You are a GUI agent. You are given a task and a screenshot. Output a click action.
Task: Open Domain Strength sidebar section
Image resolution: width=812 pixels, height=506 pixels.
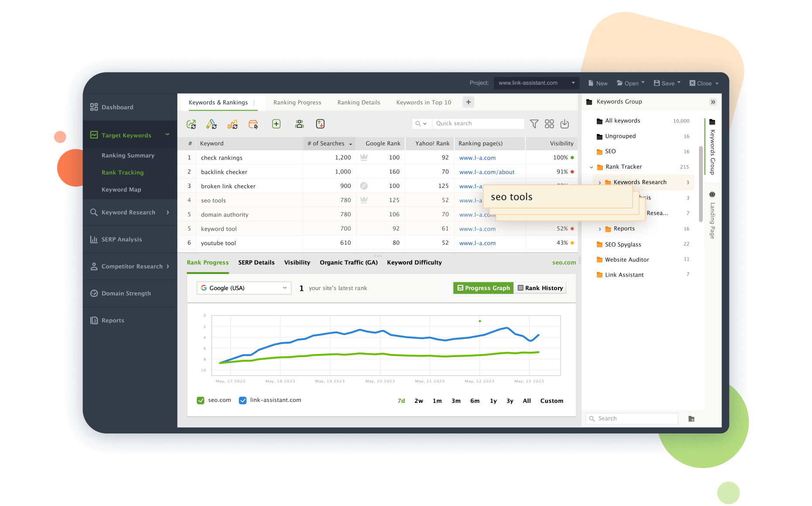pos(130,294)
